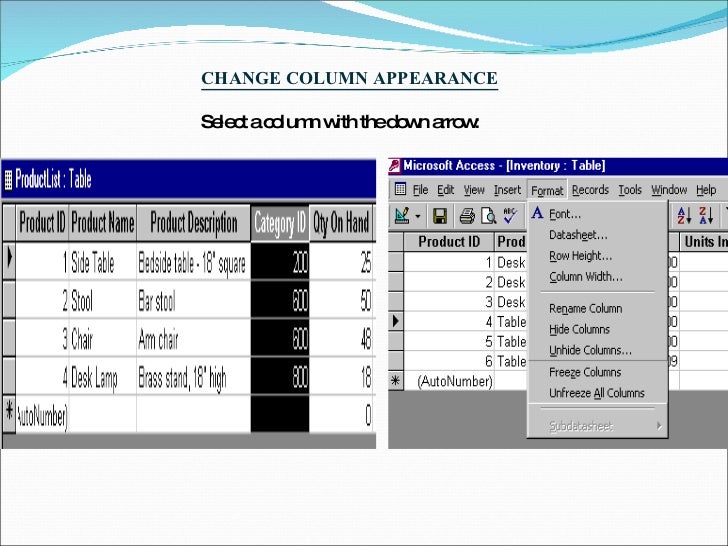Click the quantity cell showing 25
Screen dimensions: 728x546
[342, 262]
